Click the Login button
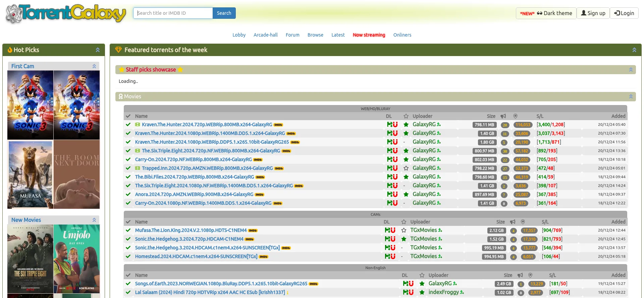Image resolution: width=644 pixels, height=298 pixels. click(x=624, y=13)
